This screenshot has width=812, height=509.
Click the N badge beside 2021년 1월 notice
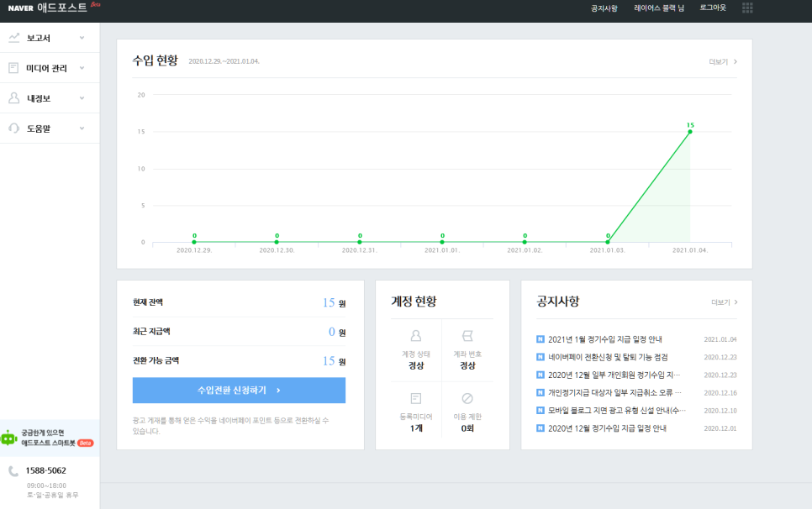(x=540, y=339)
